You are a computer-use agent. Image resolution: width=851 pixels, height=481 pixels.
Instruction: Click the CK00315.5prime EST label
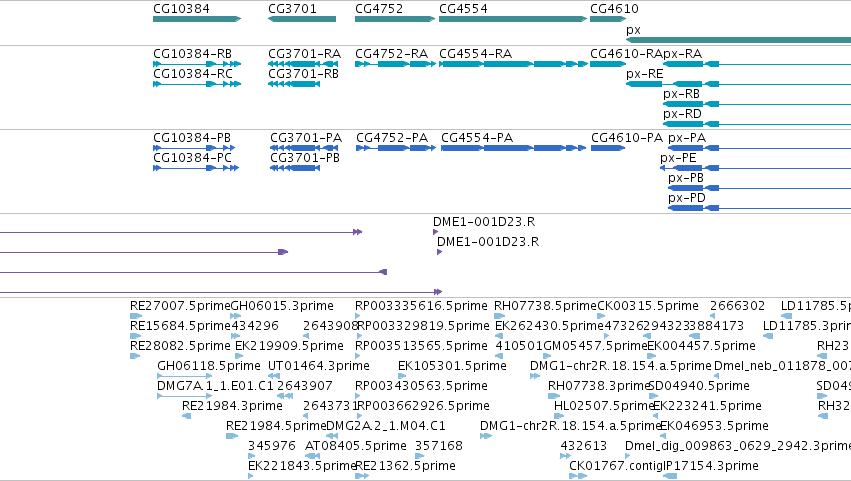click(x=647, y=306)
